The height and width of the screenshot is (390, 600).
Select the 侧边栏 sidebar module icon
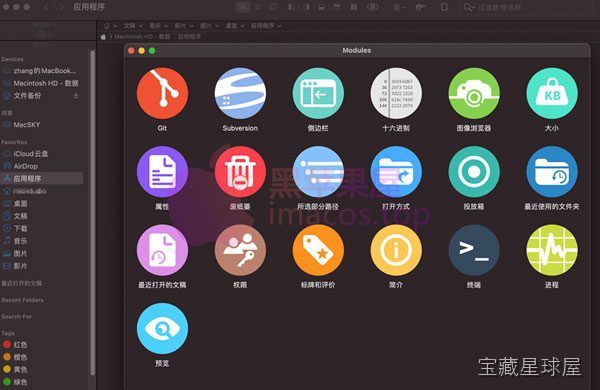pos(318,93)
